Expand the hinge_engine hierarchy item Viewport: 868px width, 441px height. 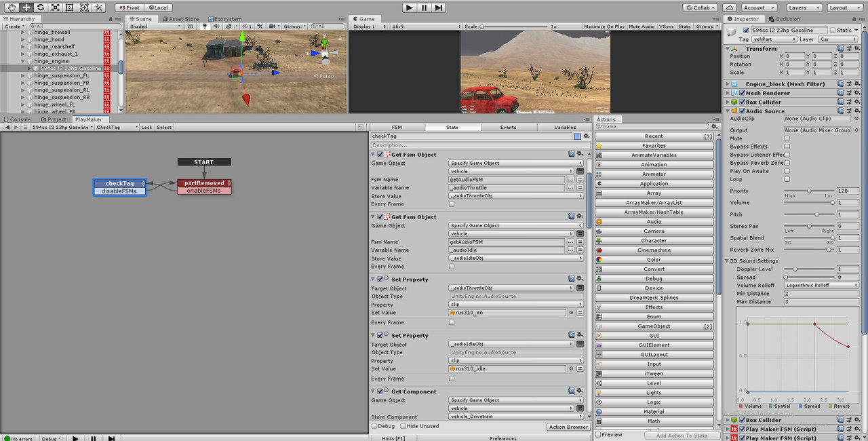coord(22,61)
